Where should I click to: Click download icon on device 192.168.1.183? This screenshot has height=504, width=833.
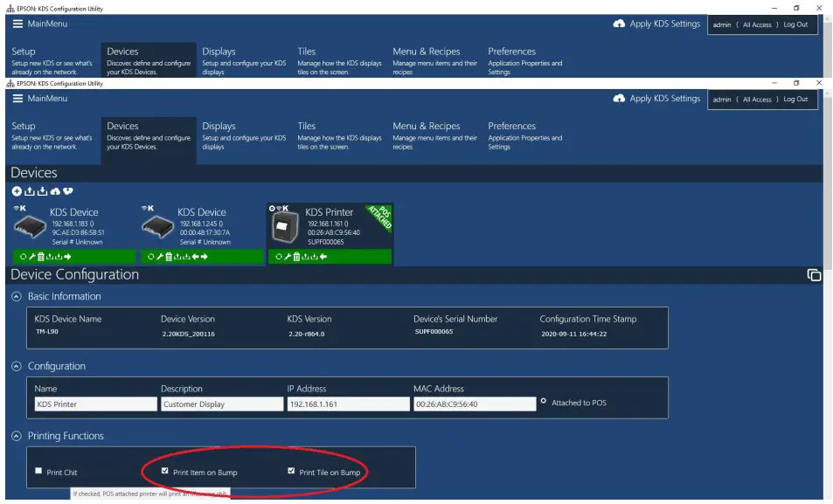pos(59,257)
